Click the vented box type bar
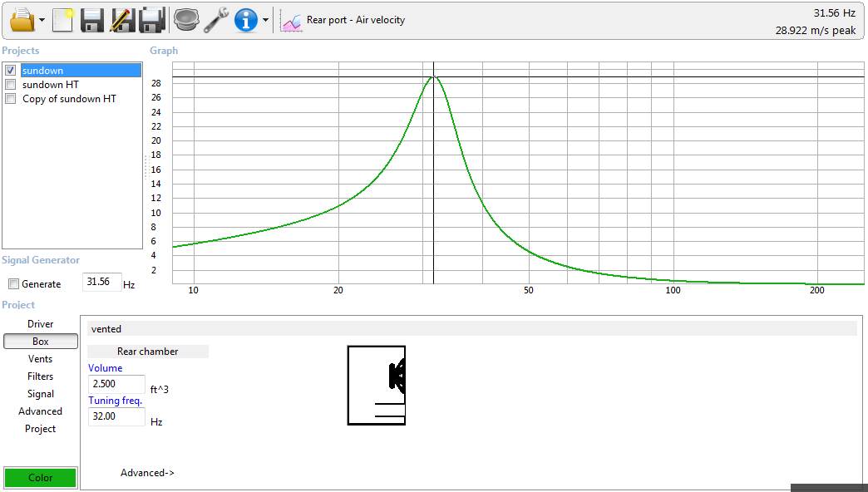 point(472,329)
